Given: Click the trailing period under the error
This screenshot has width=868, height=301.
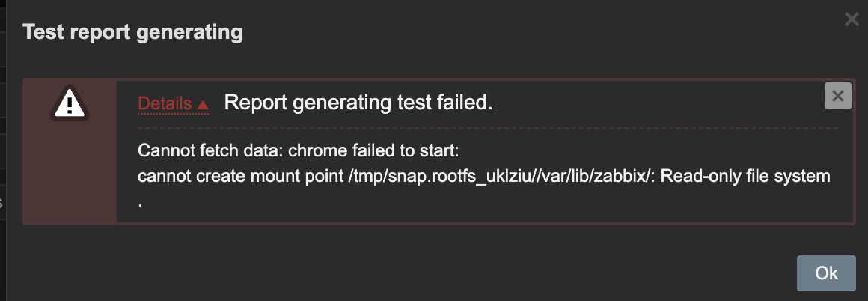Looking at the screenshot, I should point(141,202).
